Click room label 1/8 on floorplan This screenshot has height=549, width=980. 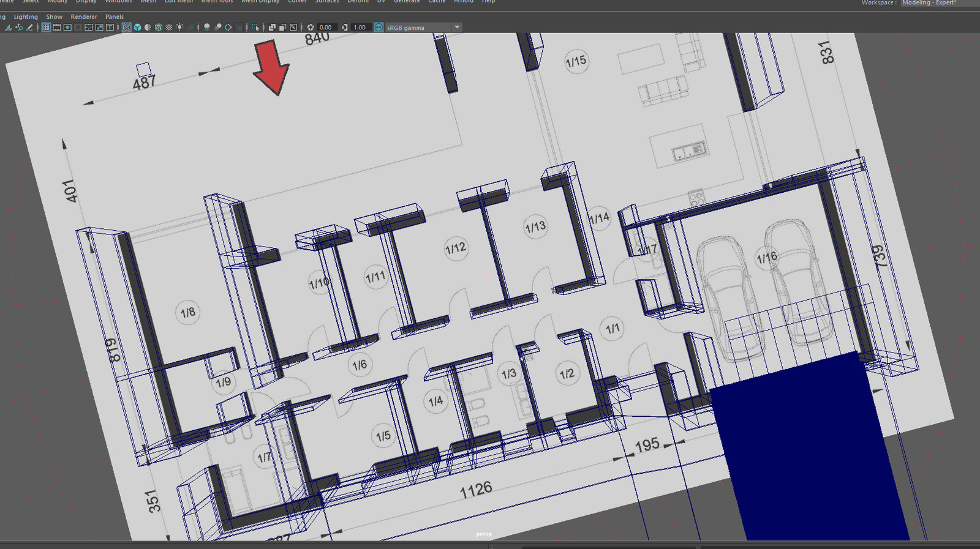pyautogui.click(x=187, y=313)
